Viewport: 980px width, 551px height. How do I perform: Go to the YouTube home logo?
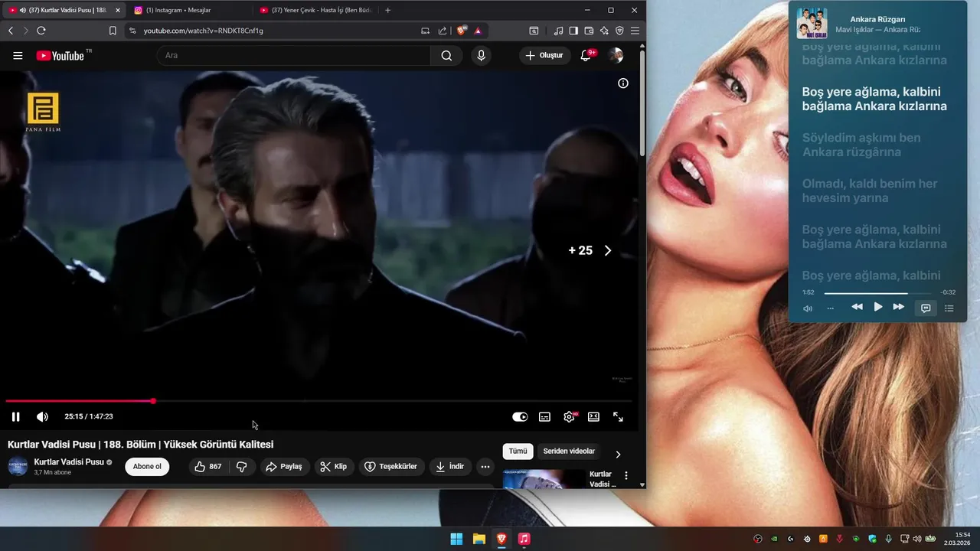(60, 55)
